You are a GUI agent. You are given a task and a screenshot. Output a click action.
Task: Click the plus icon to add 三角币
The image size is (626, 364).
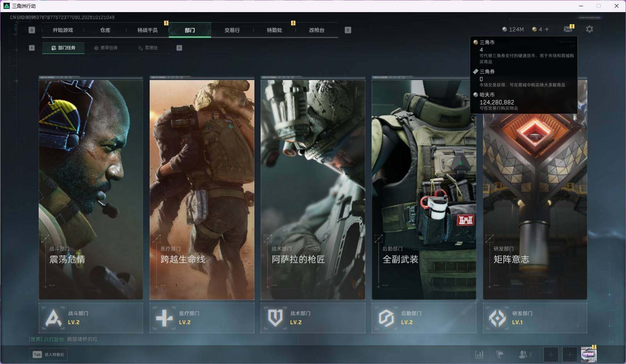pyautogui.click(x=547, y=29)
